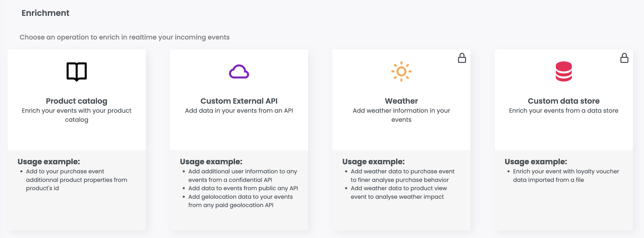Screen dimensions: 644x238
Task: Click 'Add data in your events from an API'
Action: point(239,111)
